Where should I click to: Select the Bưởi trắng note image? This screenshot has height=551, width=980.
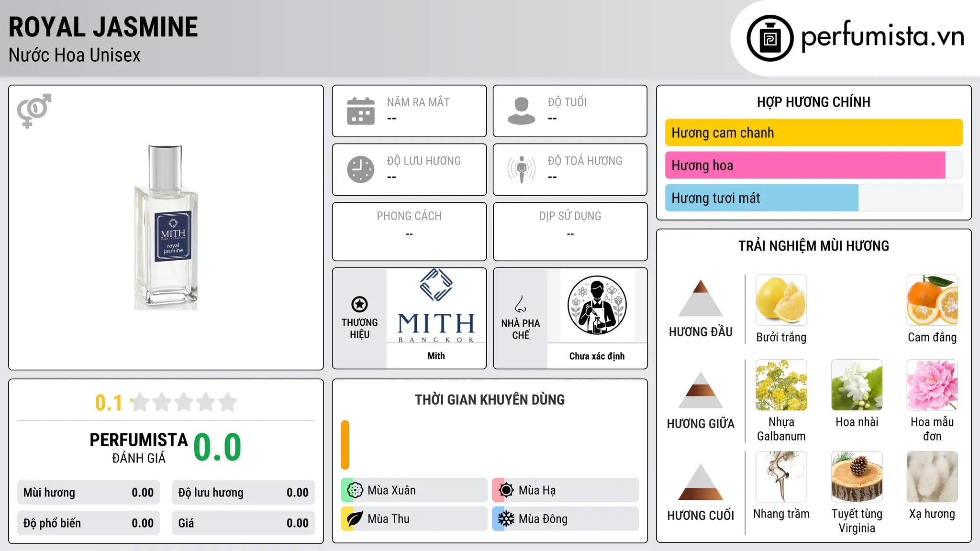(x=781, y=300)
